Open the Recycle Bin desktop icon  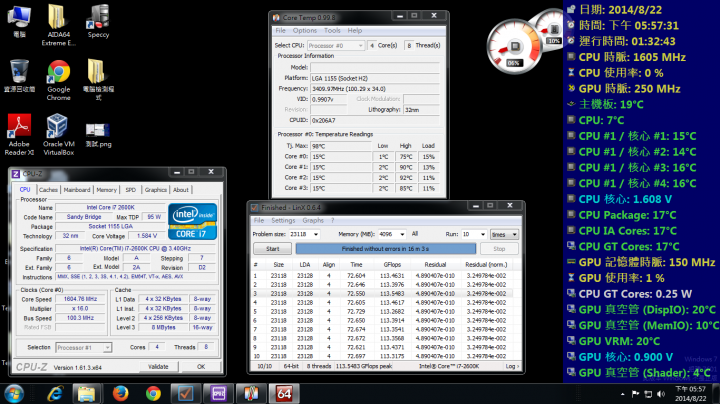click(x=19, y=76)
